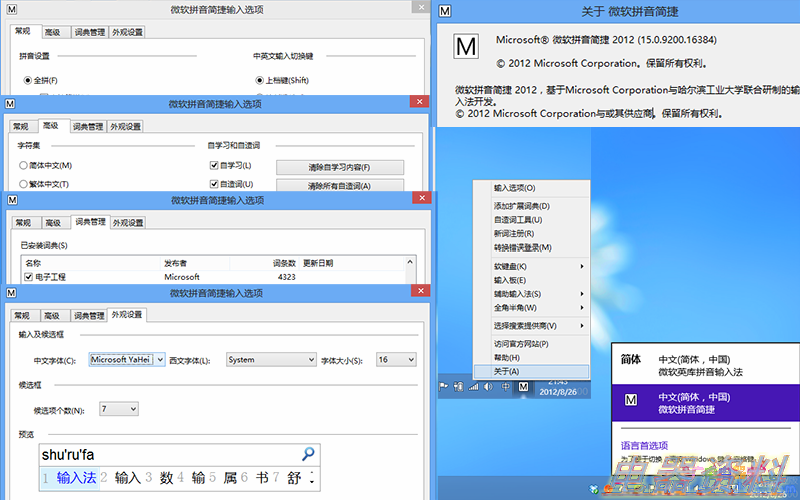
Task: Uncheck the 自学习(L) checkbox
Action: pyautogui.click(x=213, y=165)
